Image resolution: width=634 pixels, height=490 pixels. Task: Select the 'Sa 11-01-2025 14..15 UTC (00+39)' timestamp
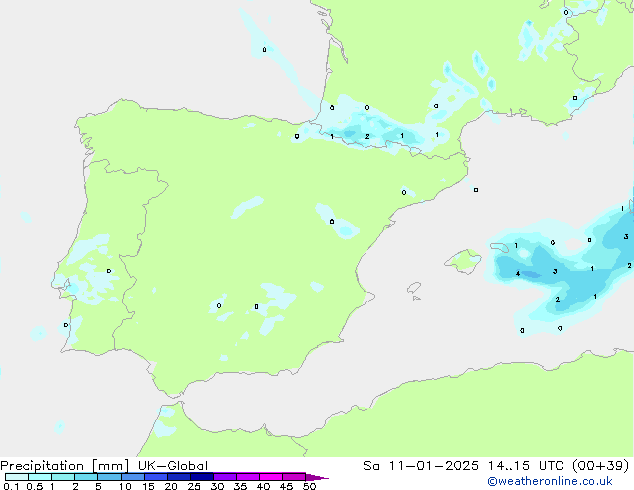tap(496, 466)
